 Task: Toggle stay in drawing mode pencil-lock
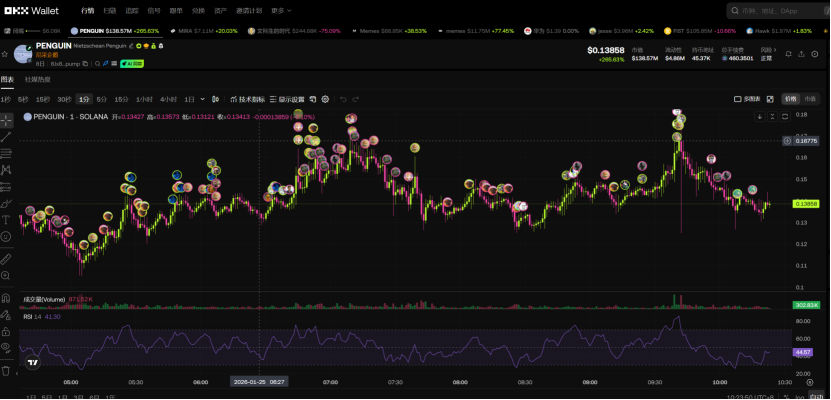coord(6,315)
